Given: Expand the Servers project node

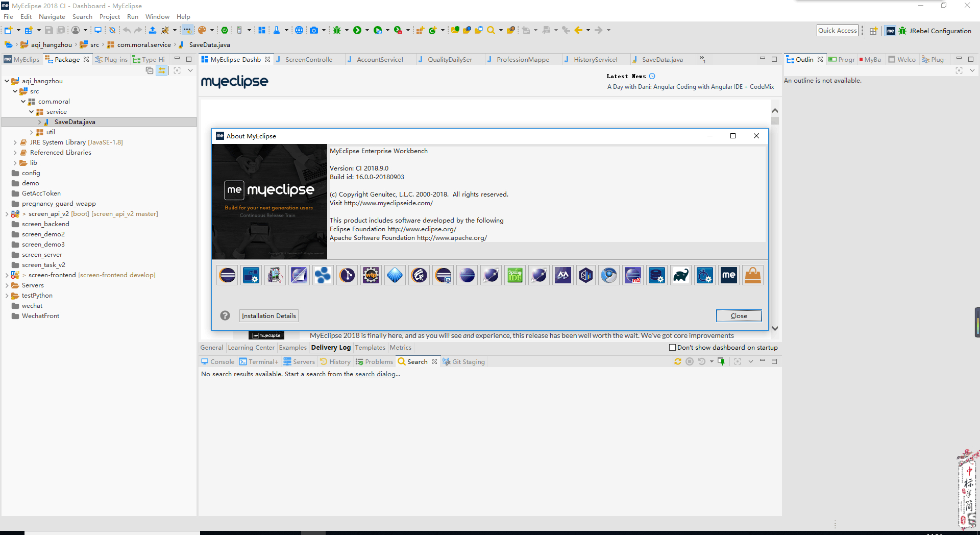Looking at the screenshot, I should 7,285.
